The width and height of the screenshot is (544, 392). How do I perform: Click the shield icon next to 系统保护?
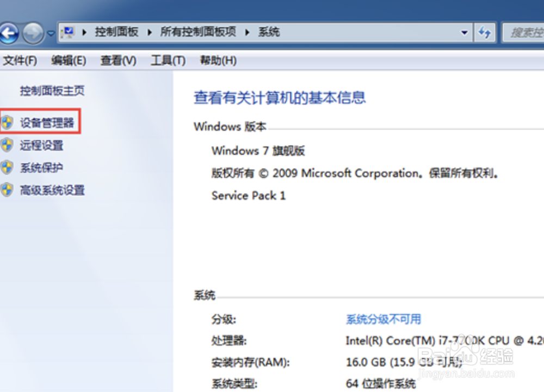[x=7, y=168]
